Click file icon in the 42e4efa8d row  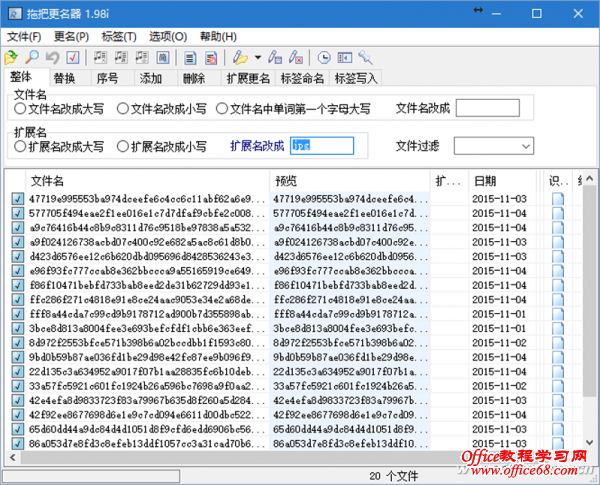[558, 400]
